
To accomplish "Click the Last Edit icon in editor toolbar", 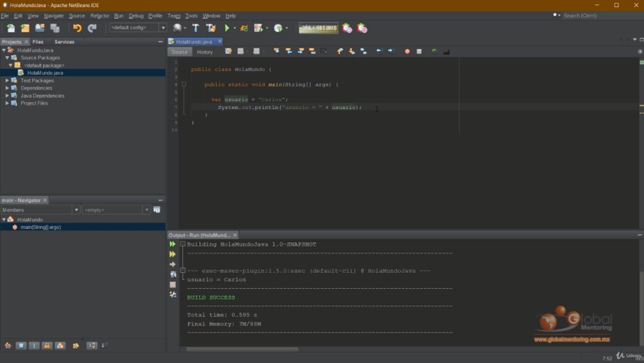I will pyautogui.click(x=229, y=52).
